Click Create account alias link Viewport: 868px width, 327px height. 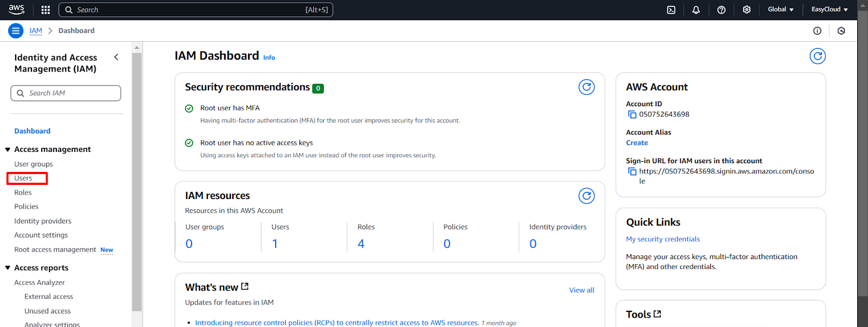pyautogui.click(x=637, y=143)
